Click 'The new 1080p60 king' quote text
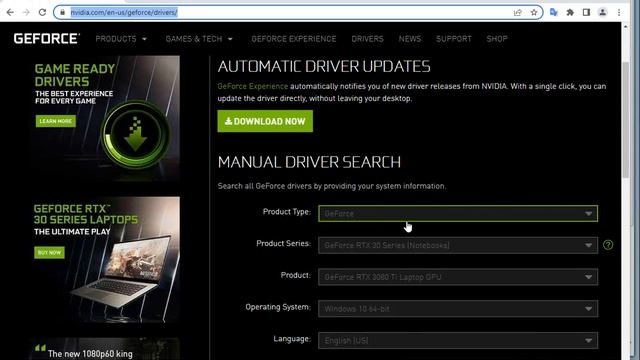The image size is (640, 360). (90, 353)
